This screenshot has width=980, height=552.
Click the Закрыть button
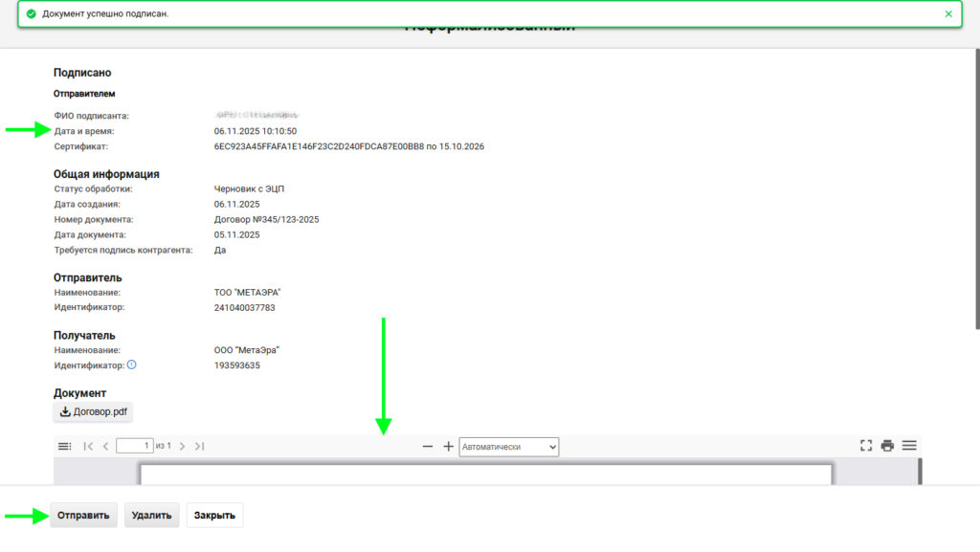tap(214, 516)
